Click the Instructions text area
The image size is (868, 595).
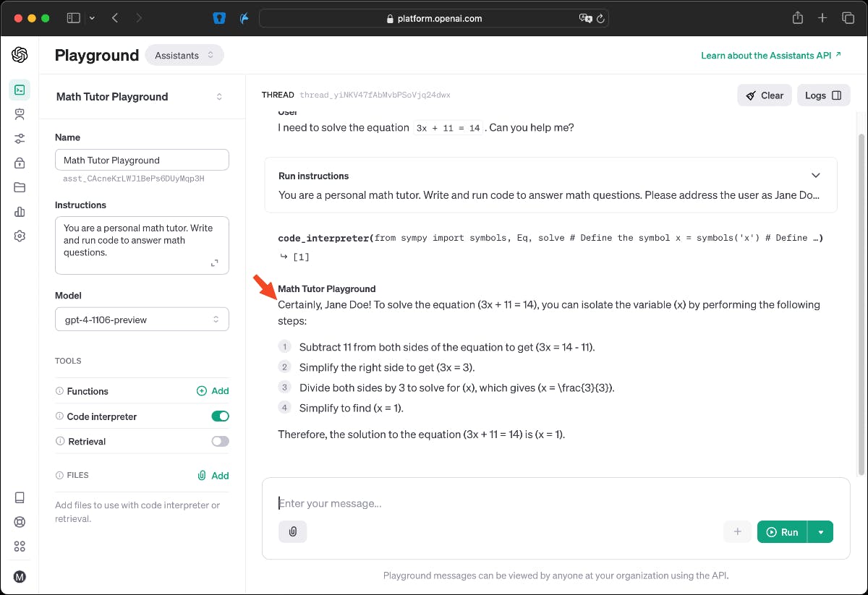[142, 246]
